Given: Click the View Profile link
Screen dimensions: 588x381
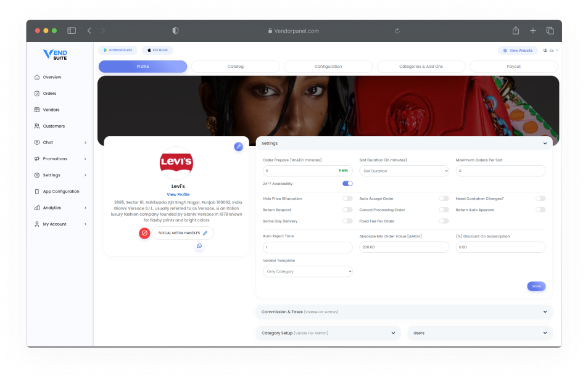Looking at the screenshot, I should (x=178, y=194).
